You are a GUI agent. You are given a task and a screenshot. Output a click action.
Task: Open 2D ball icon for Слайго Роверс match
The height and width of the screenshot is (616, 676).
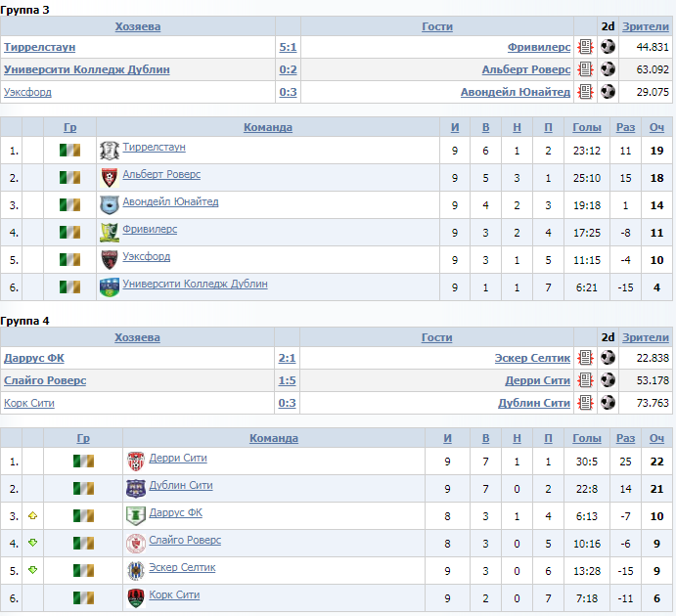tap(608, 380)
